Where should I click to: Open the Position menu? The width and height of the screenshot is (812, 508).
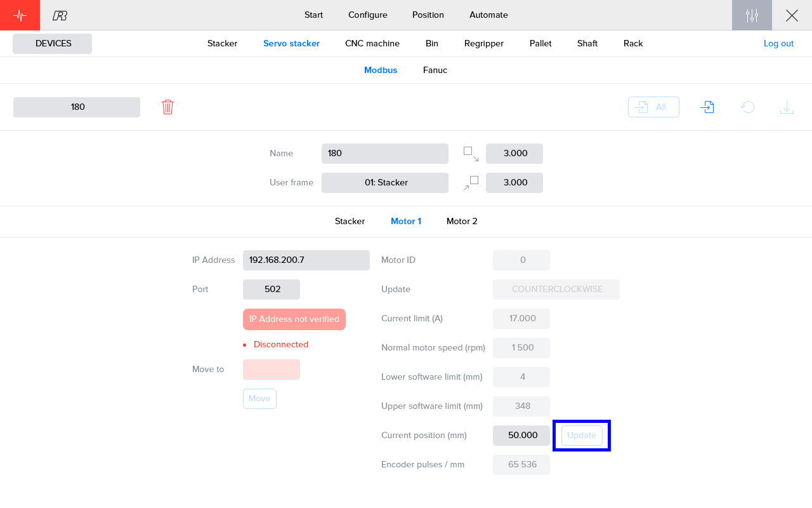coord(428,15)
